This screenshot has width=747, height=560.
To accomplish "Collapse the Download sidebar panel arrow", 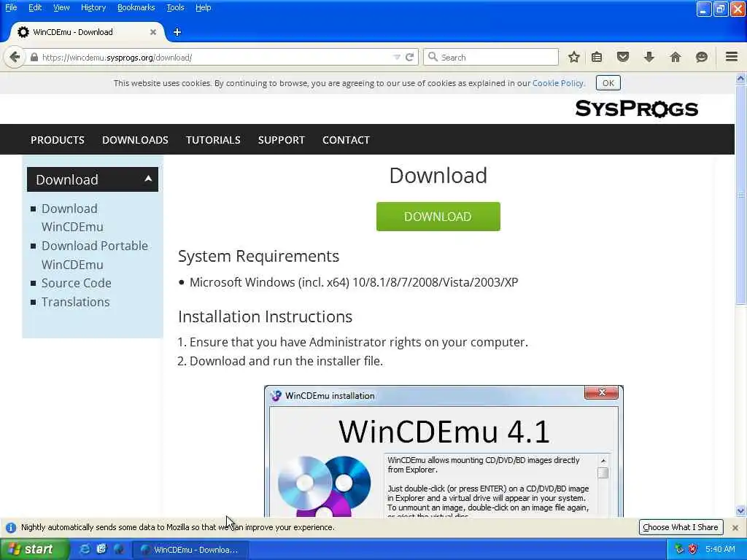I will (148, 179).
